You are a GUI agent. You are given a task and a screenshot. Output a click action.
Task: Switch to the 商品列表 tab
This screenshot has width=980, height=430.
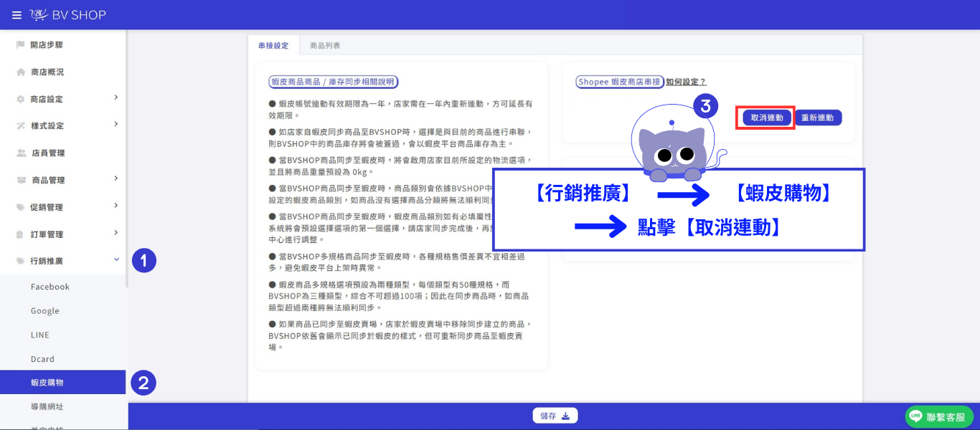(x=325, y=46)
